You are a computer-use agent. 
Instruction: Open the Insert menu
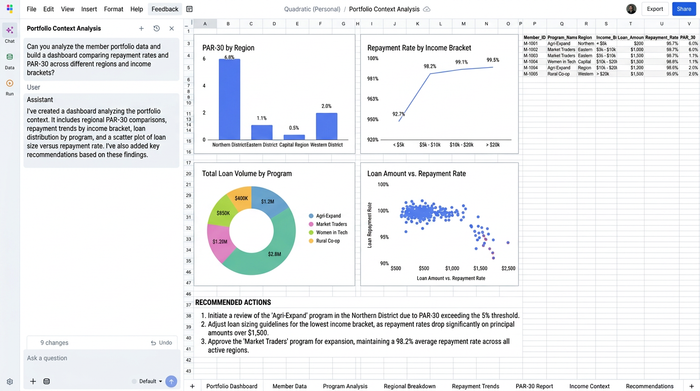tap(89, 9)
